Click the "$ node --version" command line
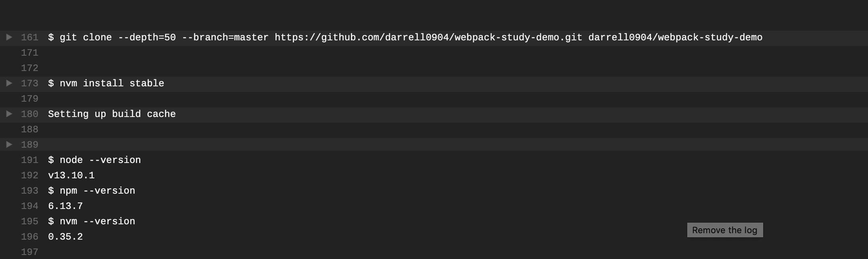Image resolution: width=868 pixels, height=259 pixels. pyautogui.click(x=94, y=160)
